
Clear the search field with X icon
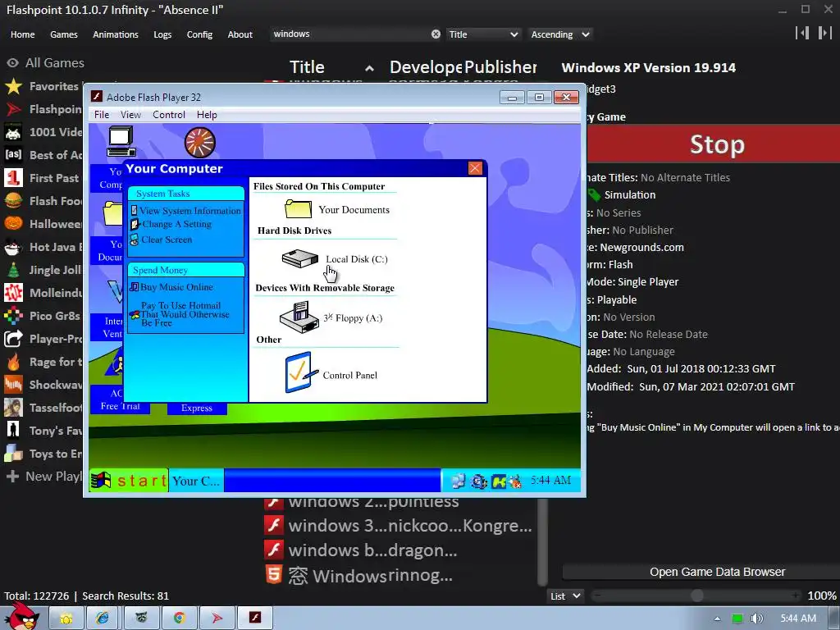click(x=436, y=34)
